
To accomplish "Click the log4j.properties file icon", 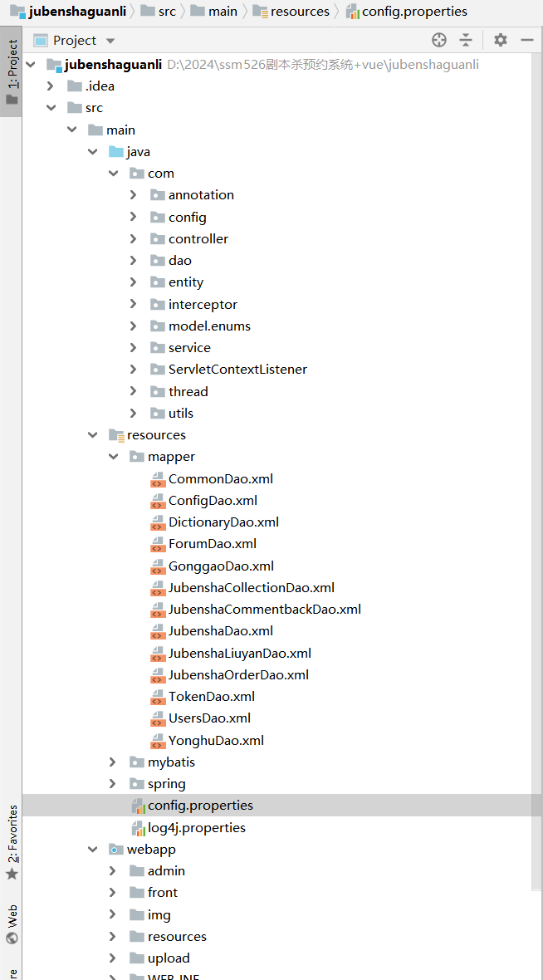I will point(137,828).
